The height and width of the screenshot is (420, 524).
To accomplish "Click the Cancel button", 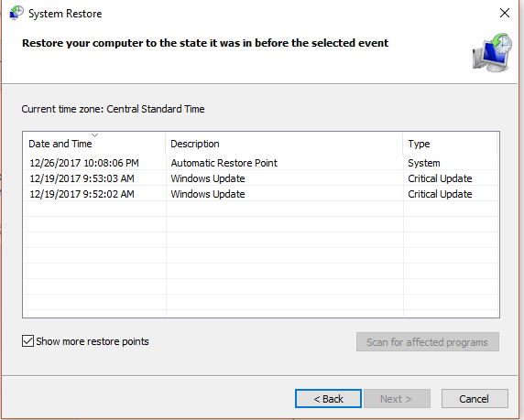I will coord(475,399).
